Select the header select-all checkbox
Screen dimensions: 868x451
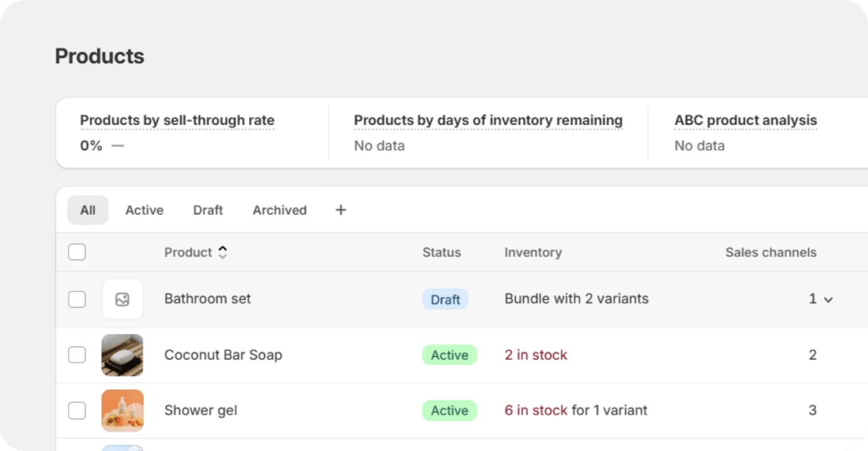coord(77,252)
